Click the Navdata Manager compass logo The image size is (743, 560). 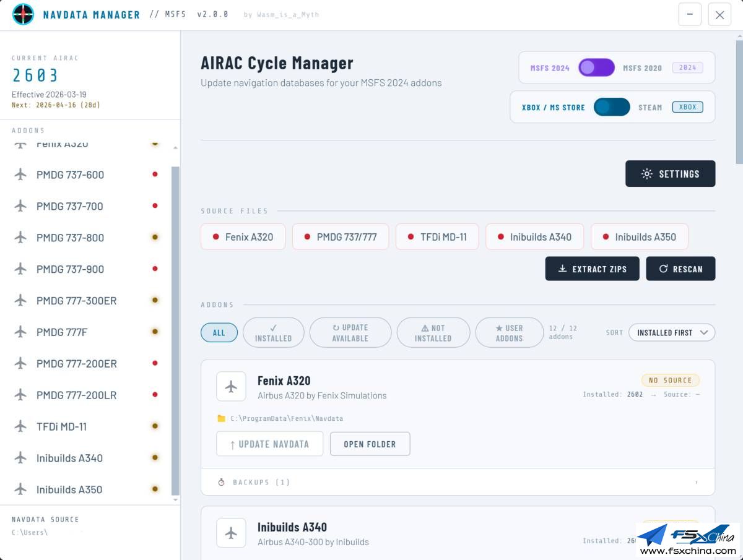(x=23, y=14)
